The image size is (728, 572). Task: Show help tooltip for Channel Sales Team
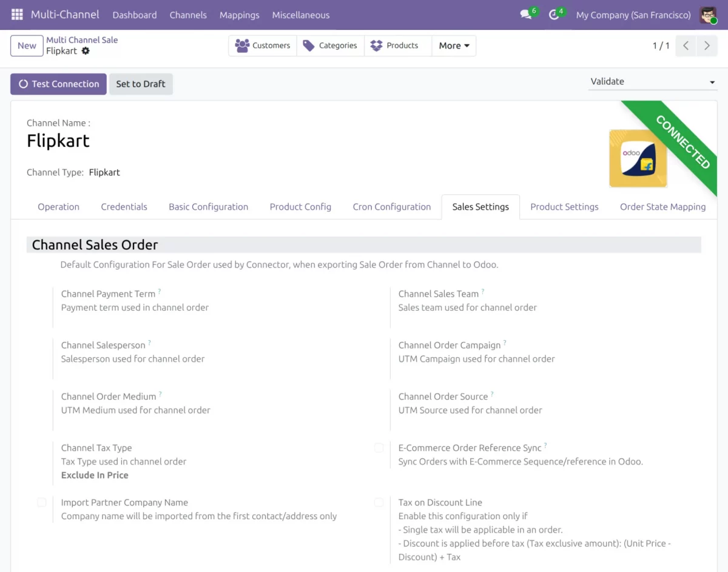(483, 292)
